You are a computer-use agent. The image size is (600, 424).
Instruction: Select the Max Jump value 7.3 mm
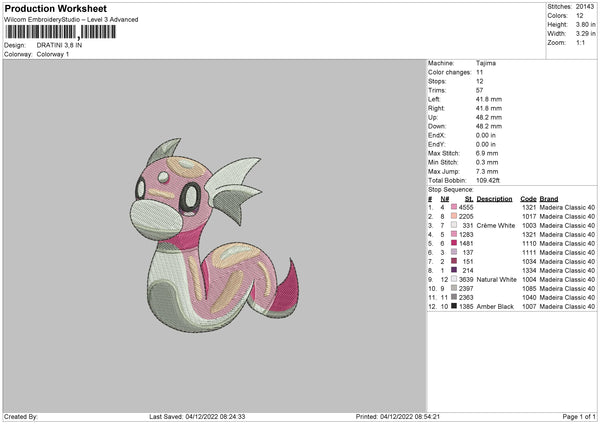pos(487,171)
